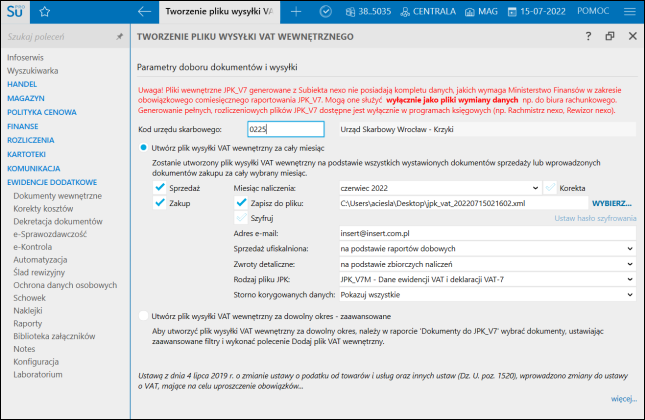Collapse EWIDENCJE DODATKOWE section
The image size is (645, 420).
(x=52, y=182)
